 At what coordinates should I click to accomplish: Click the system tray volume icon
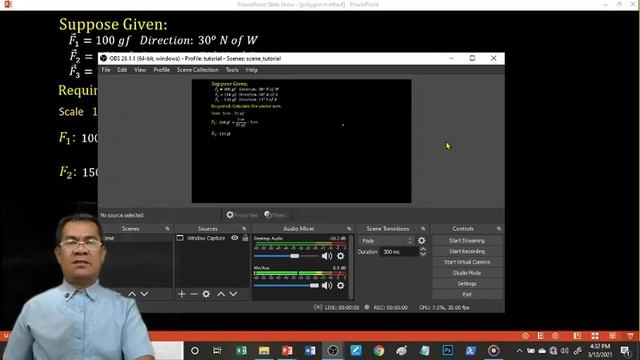[564, 351]
